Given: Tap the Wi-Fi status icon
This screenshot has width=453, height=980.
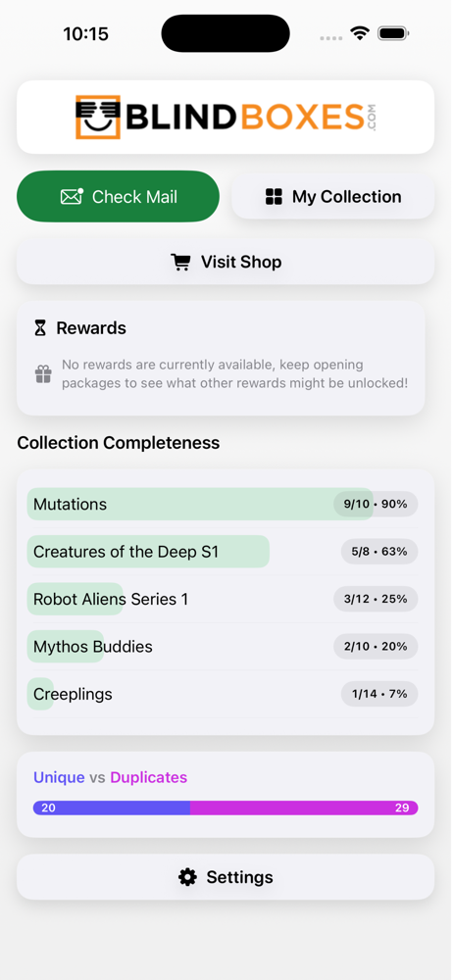Looking at the screenshot, I should coord(360,33).
